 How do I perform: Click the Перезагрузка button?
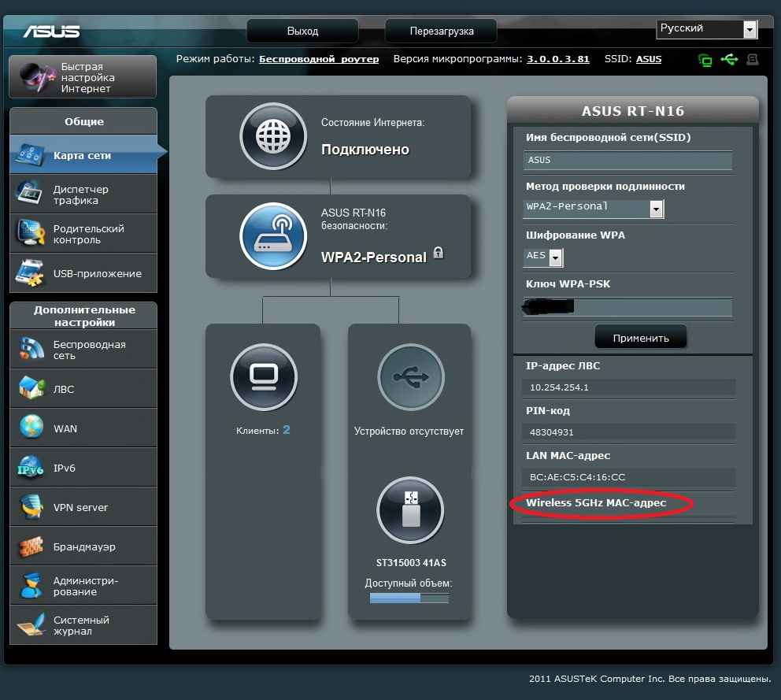[441, 31]
